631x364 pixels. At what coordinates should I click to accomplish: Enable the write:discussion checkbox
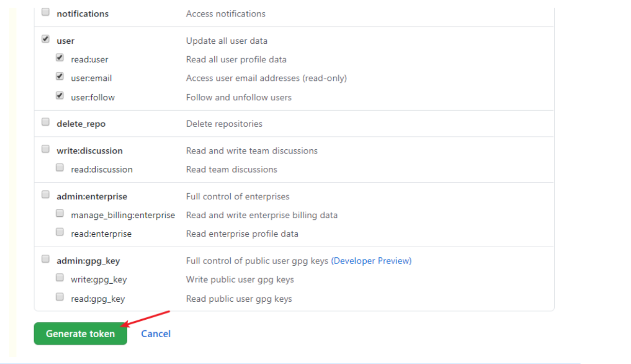tap(46, 149)
